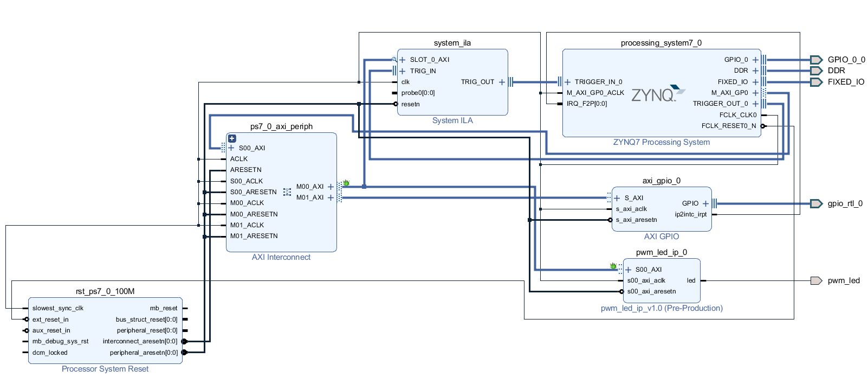Click the ZYNQ logo on processing system
The height and width of the screenshot is (377, 868).
pyautogui.click(x=658, y=93)
